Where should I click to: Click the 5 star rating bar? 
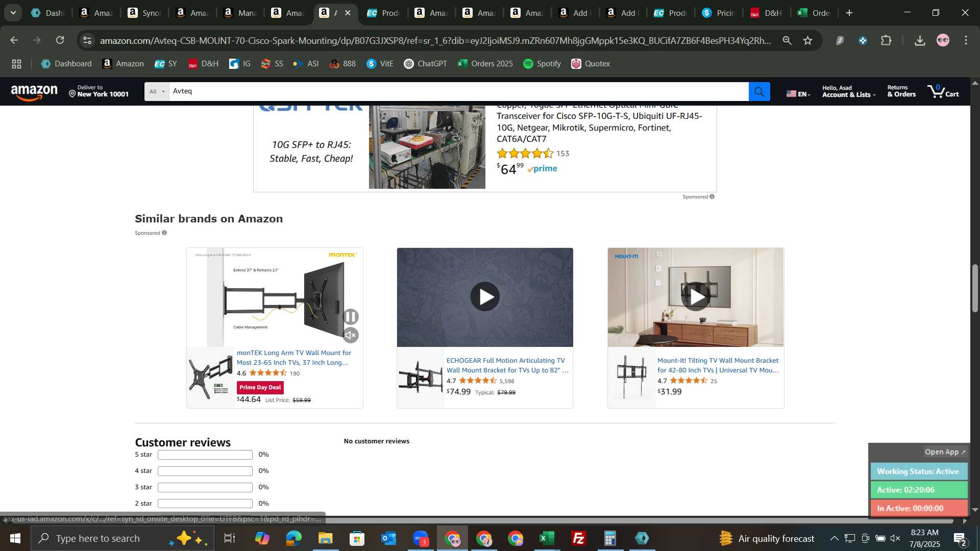[205, 455]
